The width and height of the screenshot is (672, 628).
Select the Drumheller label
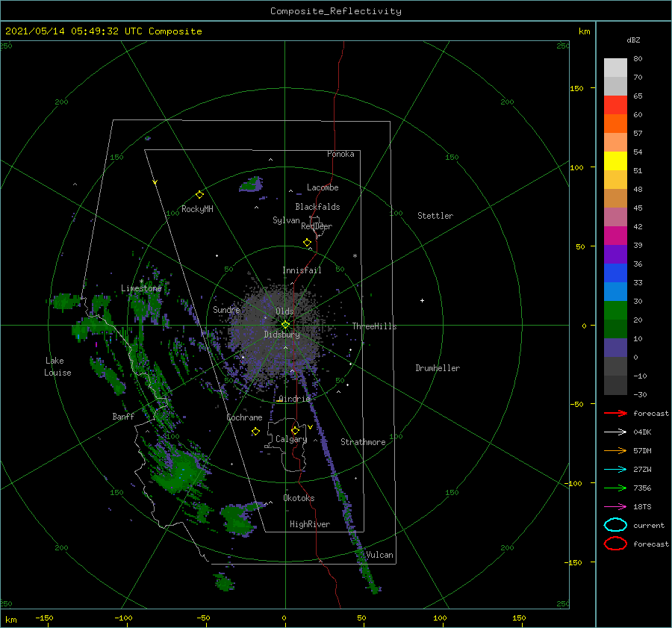(438, 368)
